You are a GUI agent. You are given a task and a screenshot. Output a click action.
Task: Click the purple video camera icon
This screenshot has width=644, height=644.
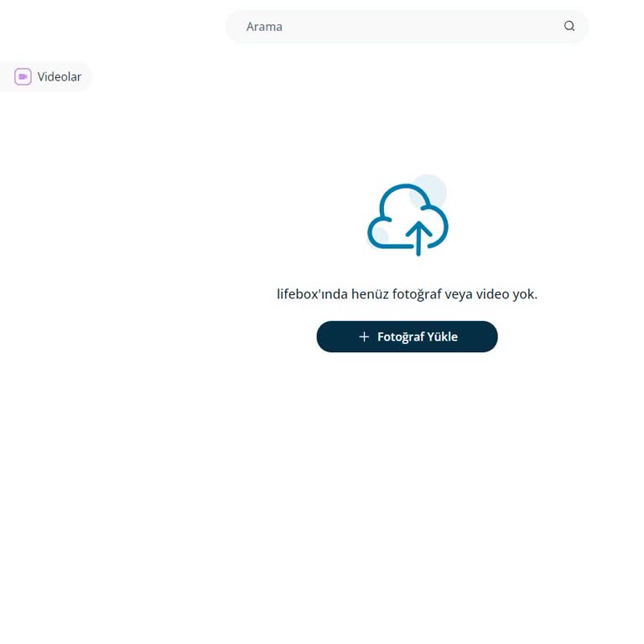tap(23, 77)
